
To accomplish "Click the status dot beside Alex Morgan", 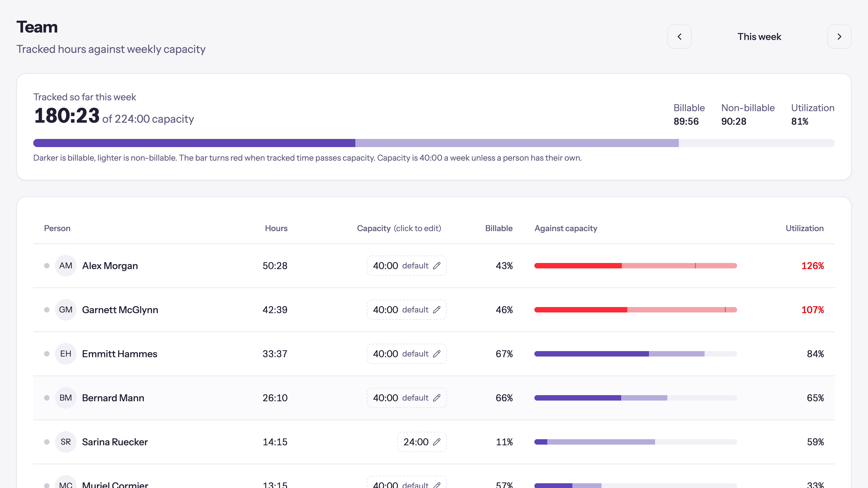I will pos(47,266).
